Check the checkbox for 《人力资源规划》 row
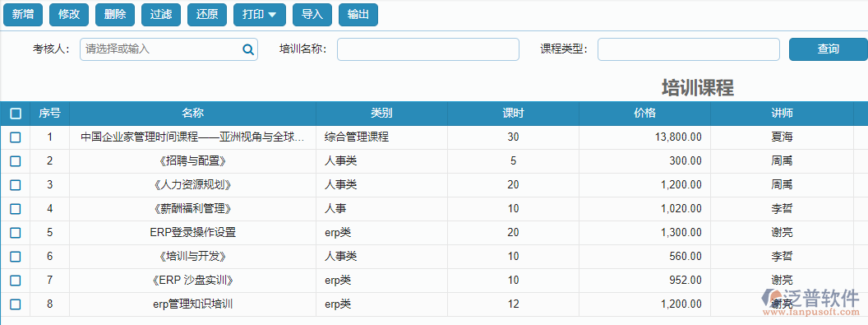Screen dimensions: 868x325 coord(16,185)
